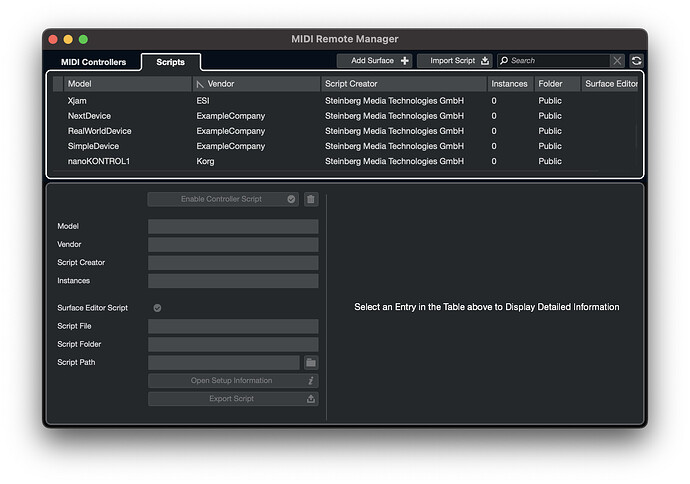Click the magnifier search icon
Image resolution: width=690 pixels, height=484 pixels.
[504, 61]
